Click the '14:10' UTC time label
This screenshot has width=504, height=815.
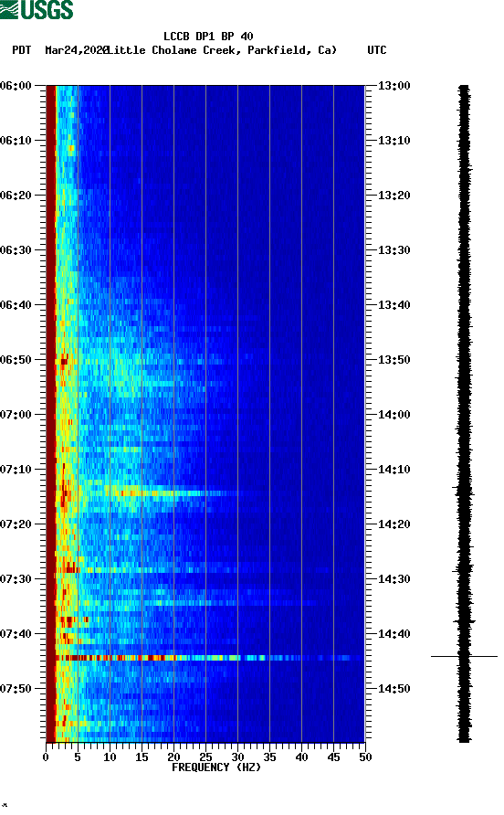tap(394, 470)
